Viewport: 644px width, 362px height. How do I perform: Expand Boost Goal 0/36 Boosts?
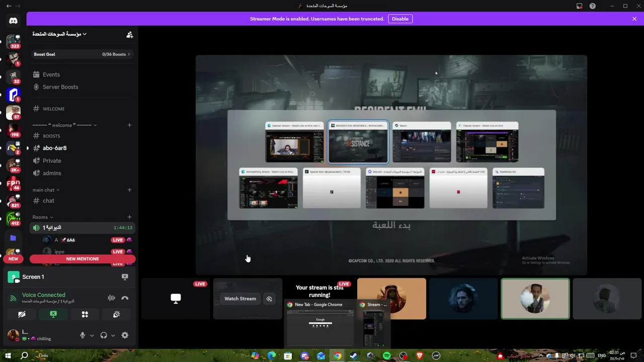[82, 54]
